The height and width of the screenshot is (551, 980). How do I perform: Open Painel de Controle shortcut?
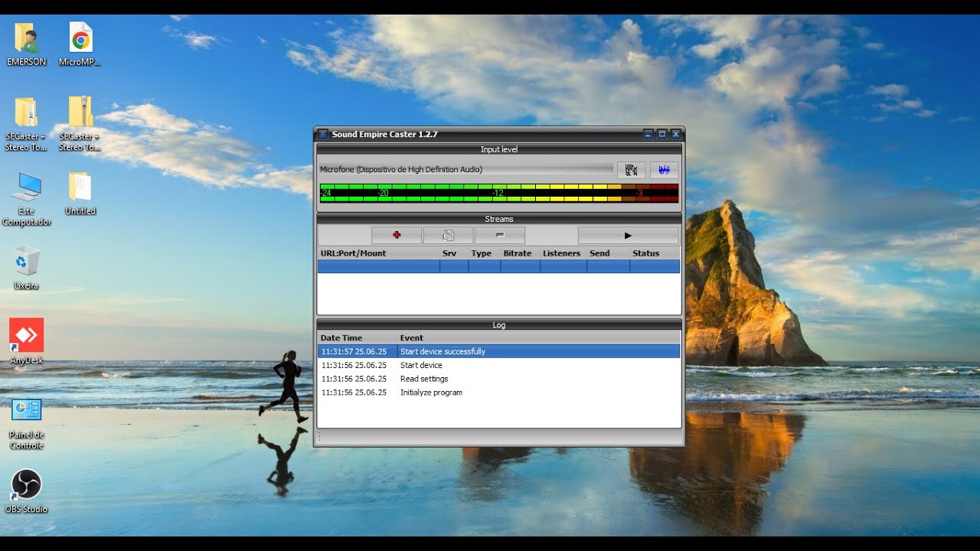pos(27,423)
